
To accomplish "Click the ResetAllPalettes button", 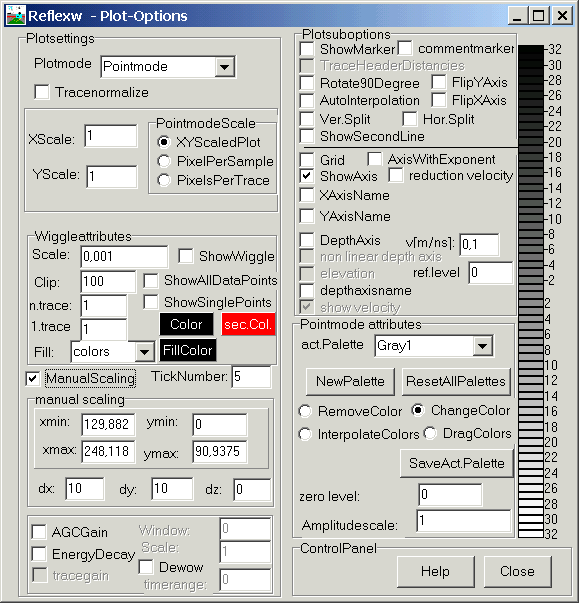I will point(456,381).
